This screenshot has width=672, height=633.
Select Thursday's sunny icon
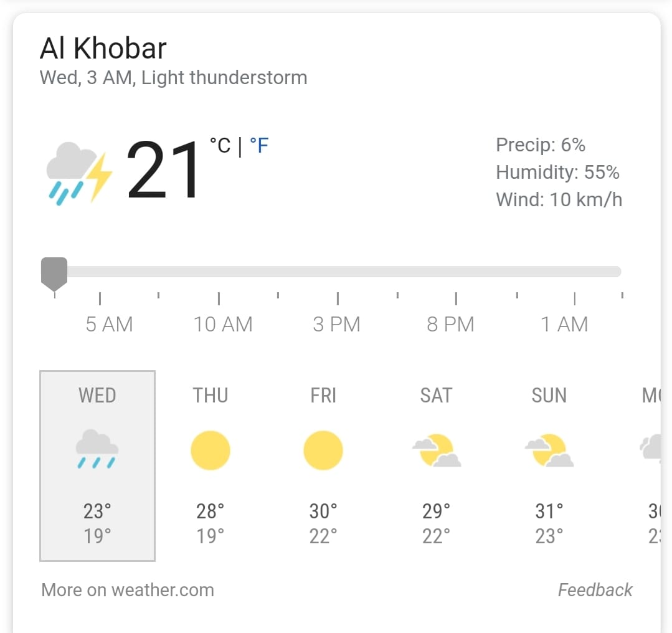coord(211,450)
